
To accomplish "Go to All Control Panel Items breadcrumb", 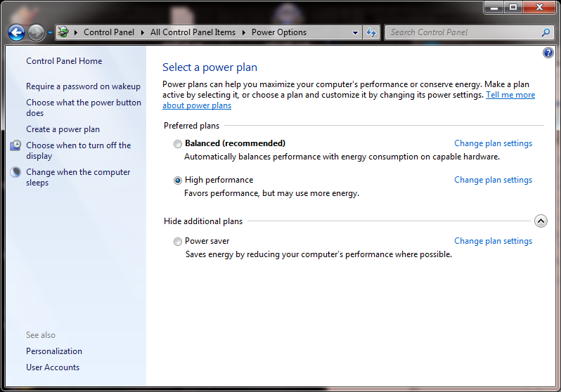I will [x=193, y=32].
